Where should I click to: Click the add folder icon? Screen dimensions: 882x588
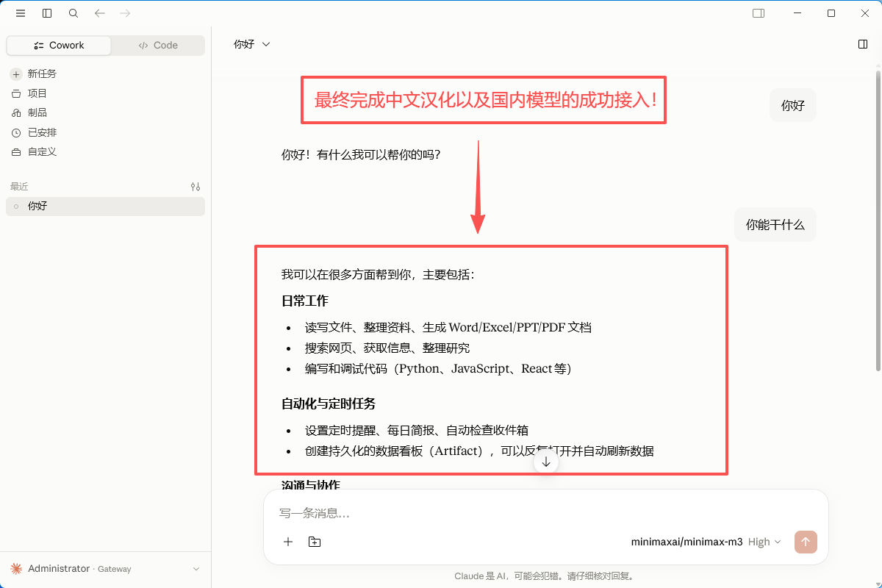[315, 542]
